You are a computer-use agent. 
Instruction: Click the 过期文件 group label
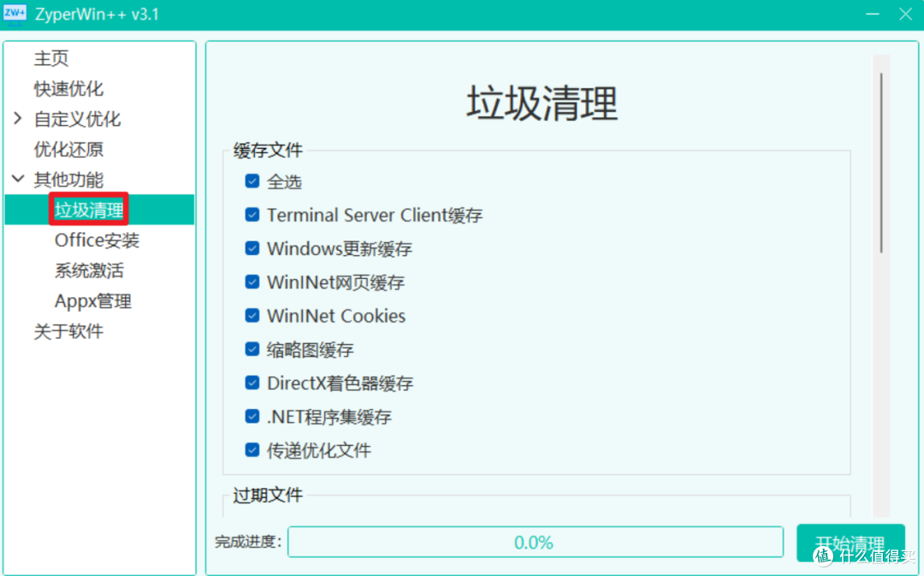(x=268, y=495)
